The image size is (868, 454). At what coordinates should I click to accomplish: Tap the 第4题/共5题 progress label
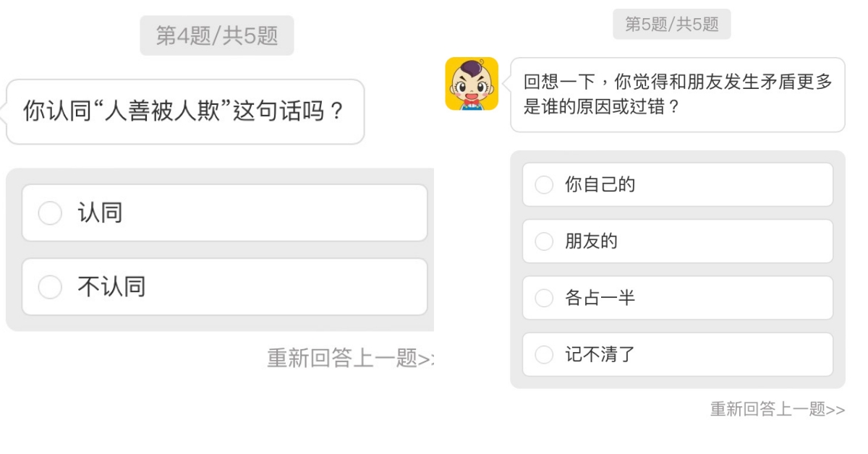click(x=217, y=35)
